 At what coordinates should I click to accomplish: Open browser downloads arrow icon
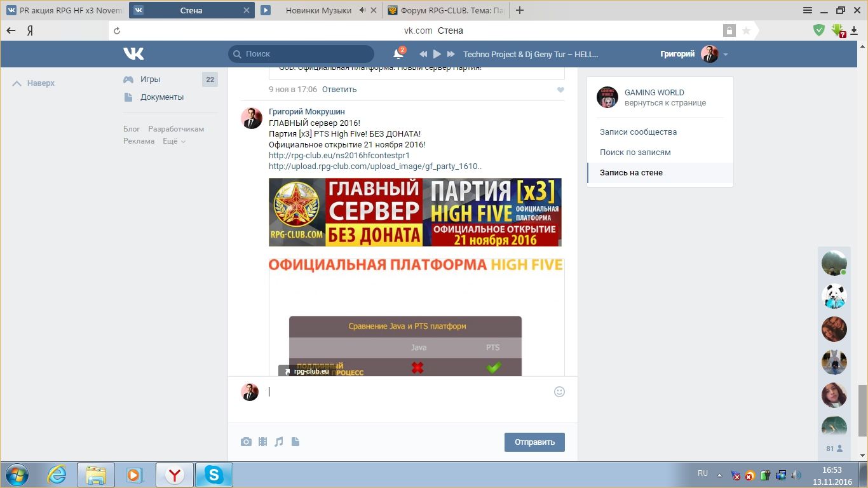tap(854, 30)
